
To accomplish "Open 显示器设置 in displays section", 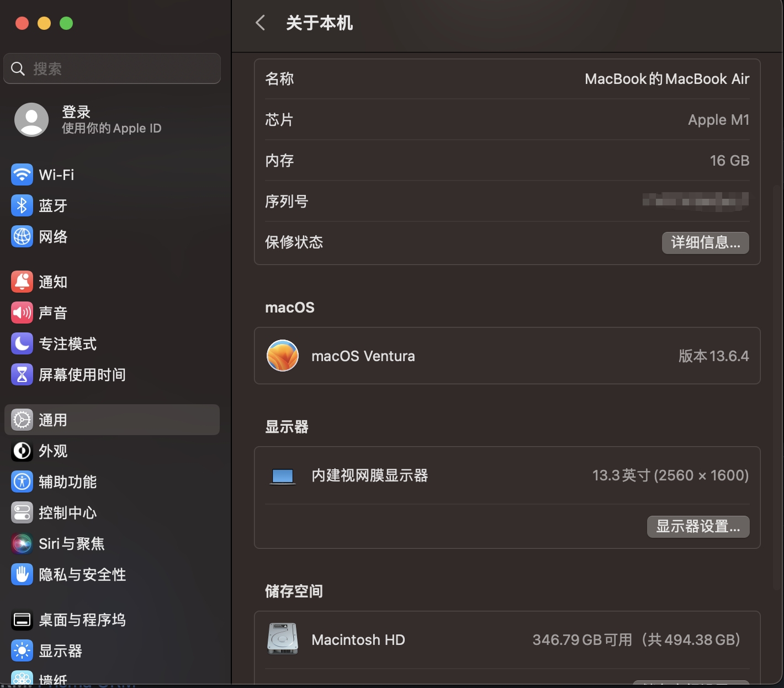I will point(697,526).
